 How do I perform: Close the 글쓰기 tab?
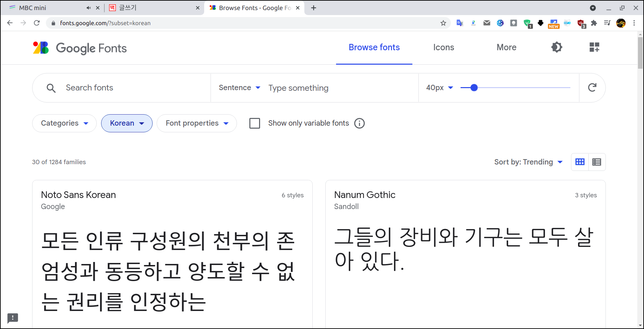pos(198,8)
